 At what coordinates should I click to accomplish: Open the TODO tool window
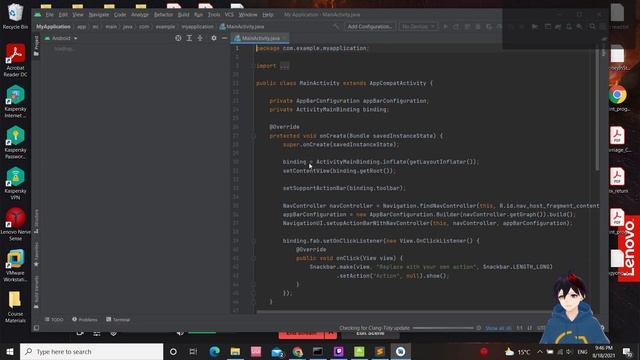tap(54, 320)
